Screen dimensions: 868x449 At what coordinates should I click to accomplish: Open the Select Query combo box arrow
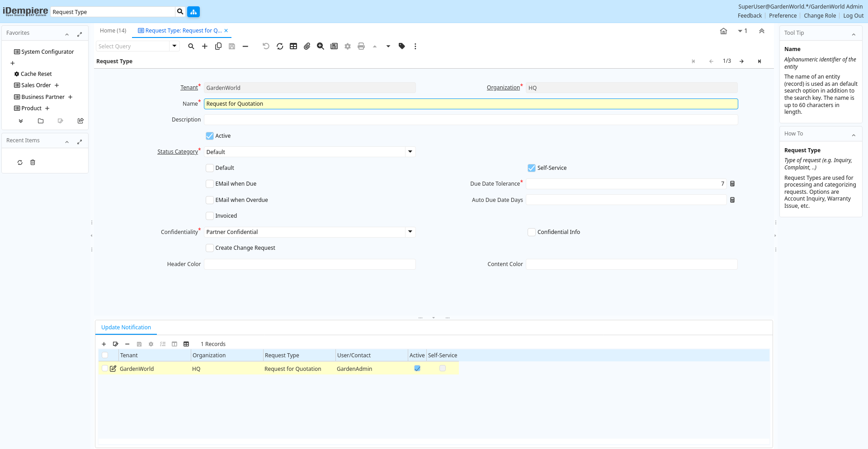tap(175, 46)
